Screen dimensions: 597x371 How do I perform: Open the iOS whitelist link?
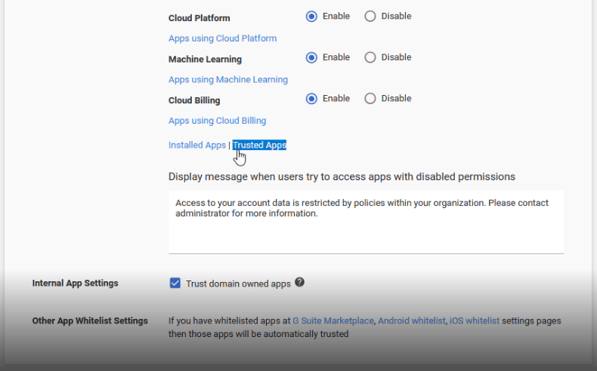coord(474,321)
